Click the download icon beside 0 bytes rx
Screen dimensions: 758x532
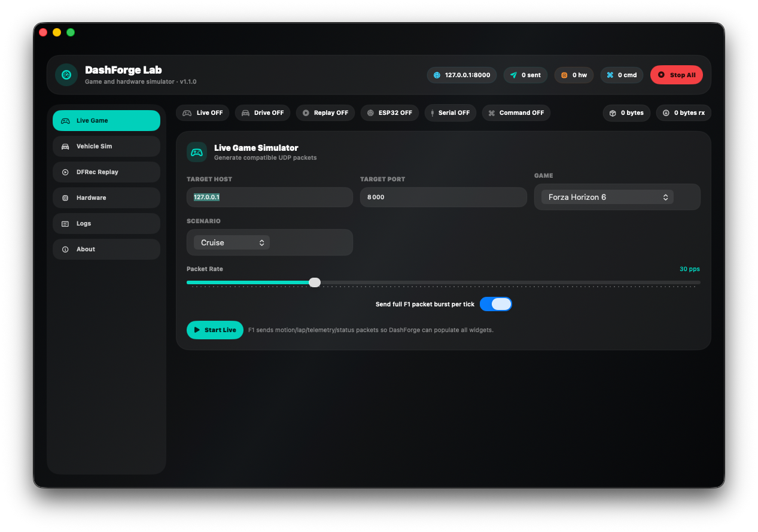pos(666,113)
